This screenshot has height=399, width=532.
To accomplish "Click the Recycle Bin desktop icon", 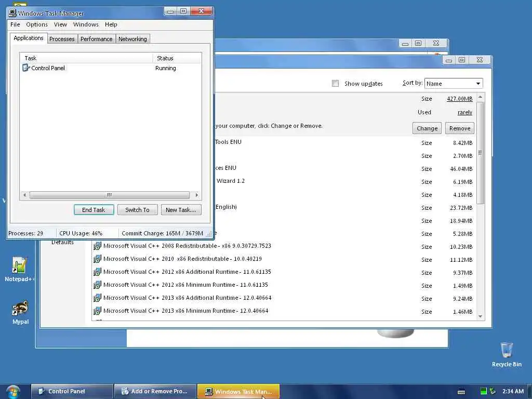I will click(507, 350).
